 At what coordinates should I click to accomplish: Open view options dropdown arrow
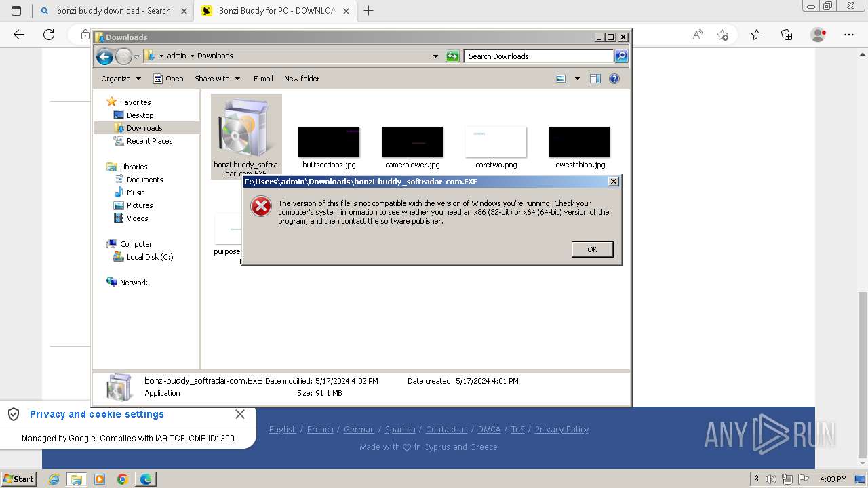click(577, 79)
